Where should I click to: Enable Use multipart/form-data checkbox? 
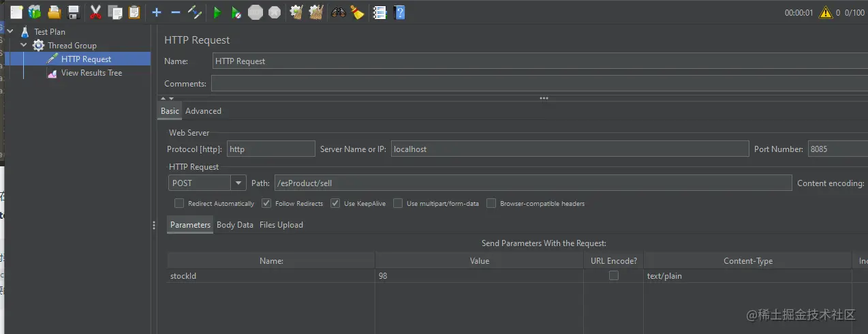click(x=398, y=203)
